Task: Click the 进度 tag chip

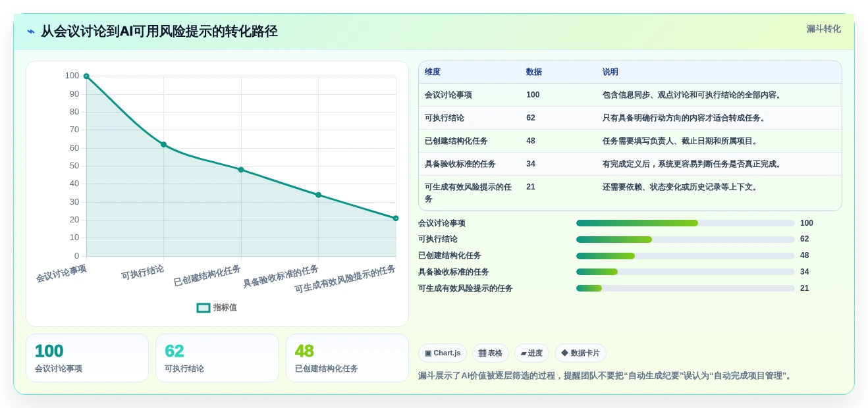Action: pos(531,353)
